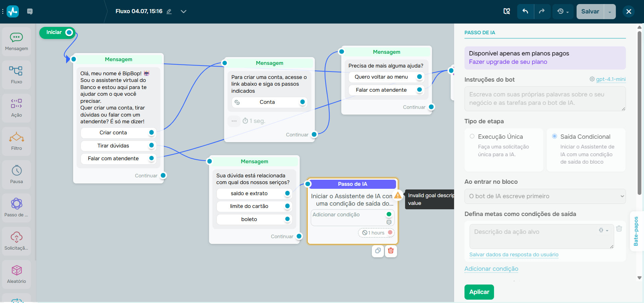Open the Passo de IA tool
The width and height of the screenshot is (644, 303).
click(x=16, y=208)
